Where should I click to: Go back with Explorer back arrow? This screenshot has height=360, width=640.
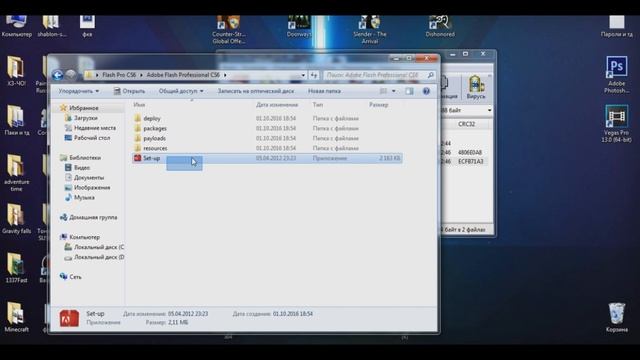58,75
